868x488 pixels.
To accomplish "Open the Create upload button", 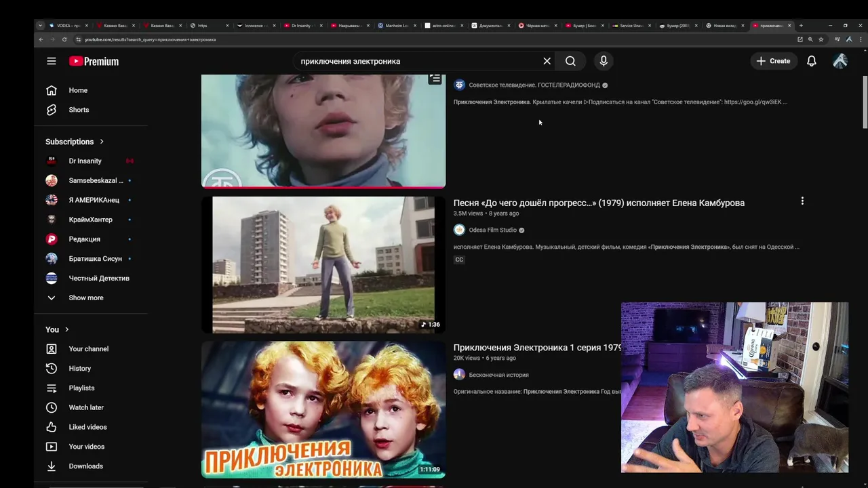I will tap(773, 61).
